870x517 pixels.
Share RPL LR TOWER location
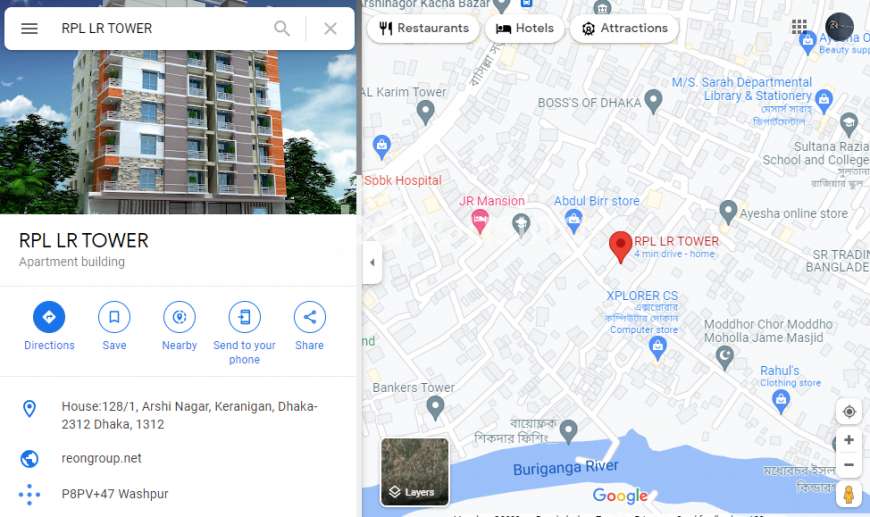tap(310, 326)
